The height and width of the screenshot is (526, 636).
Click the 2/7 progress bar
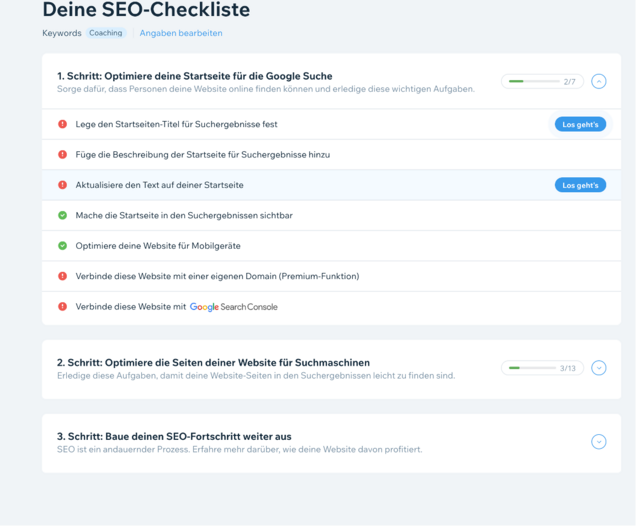pyautogui.click(x=542, y=82)
